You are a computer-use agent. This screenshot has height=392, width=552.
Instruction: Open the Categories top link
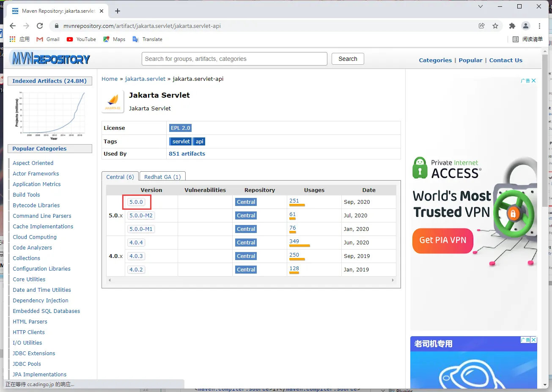[x=435, y=60]
